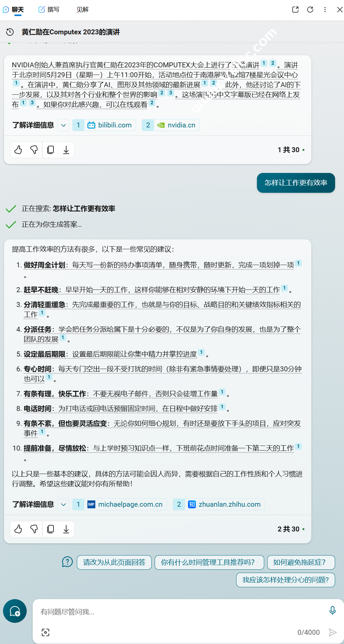Open nvidia.cn source link
Screen dimensions: 344x644
coord(171,125)
